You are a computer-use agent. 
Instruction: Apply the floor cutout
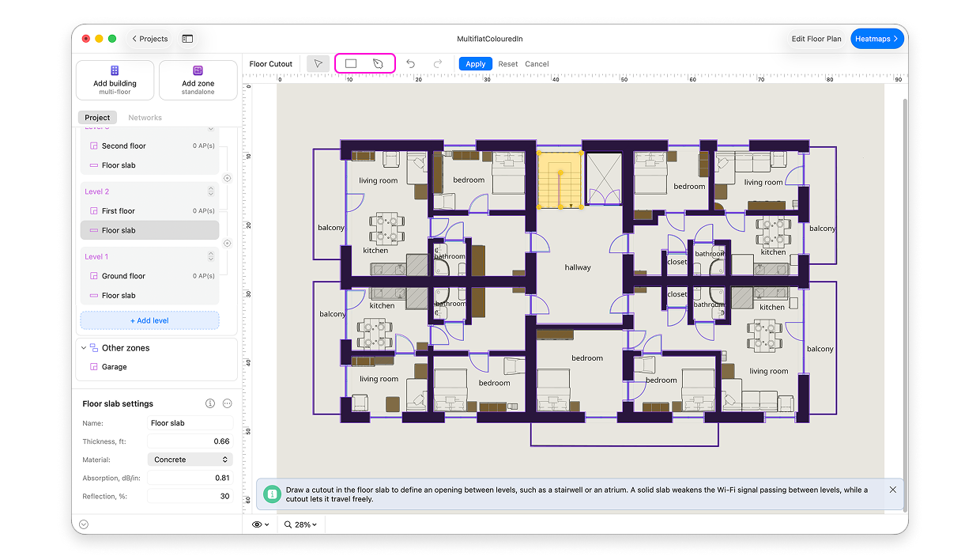(x=476, y=64)
